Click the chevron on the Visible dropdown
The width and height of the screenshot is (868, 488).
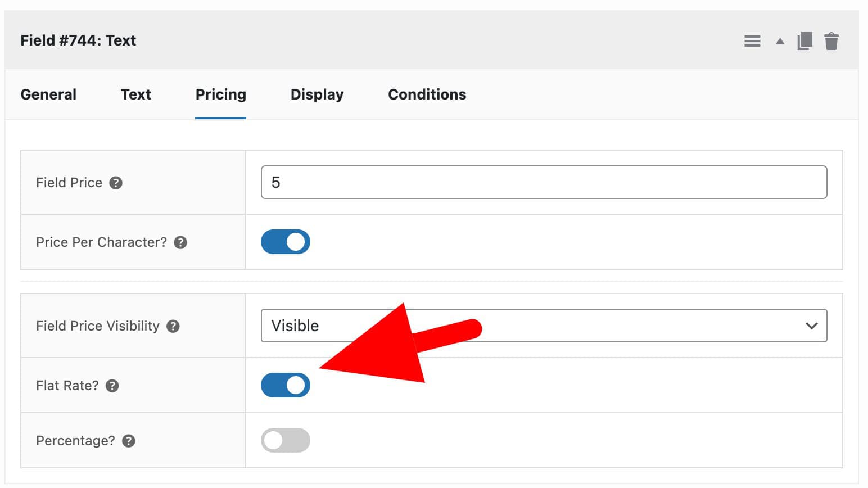pos(811,326)
